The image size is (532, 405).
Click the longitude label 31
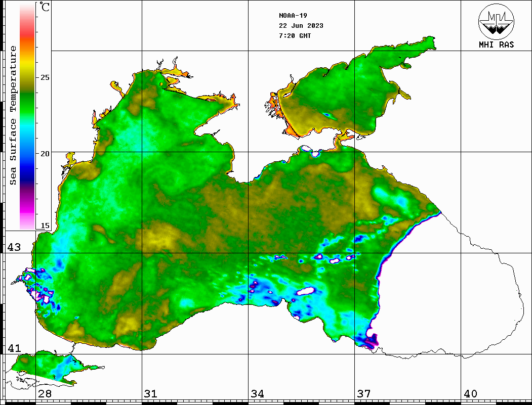point(151,394)
